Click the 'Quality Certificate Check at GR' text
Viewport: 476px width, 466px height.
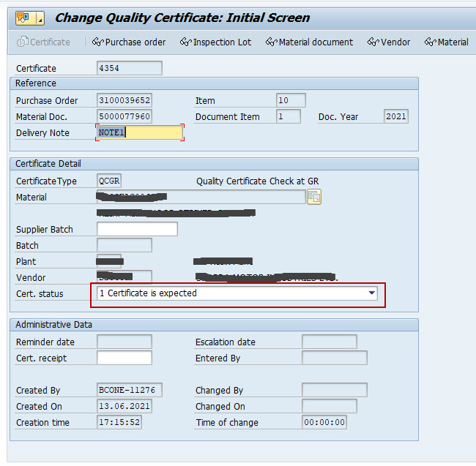tap(258, 181)
